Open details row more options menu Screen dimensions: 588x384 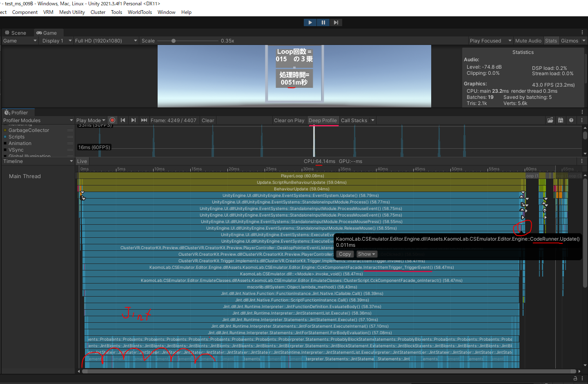582,161
